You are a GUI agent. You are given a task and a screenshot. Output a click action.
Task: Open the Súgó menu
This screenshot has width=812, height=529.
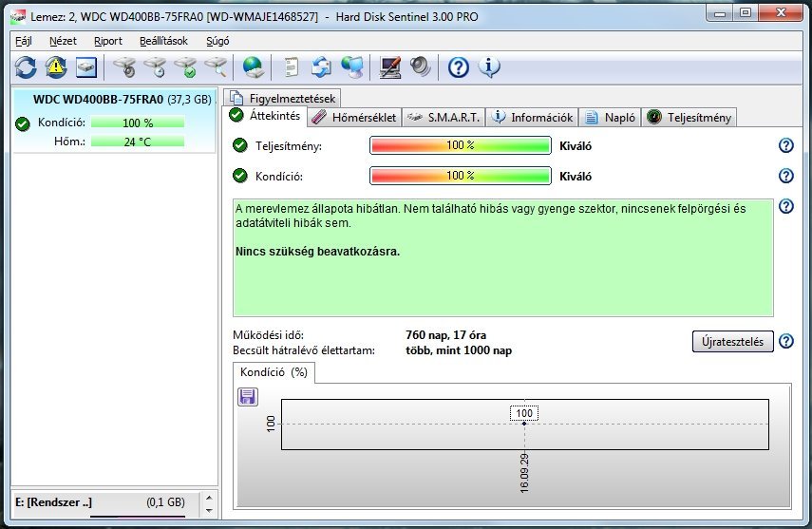click(x=217, y=41)
